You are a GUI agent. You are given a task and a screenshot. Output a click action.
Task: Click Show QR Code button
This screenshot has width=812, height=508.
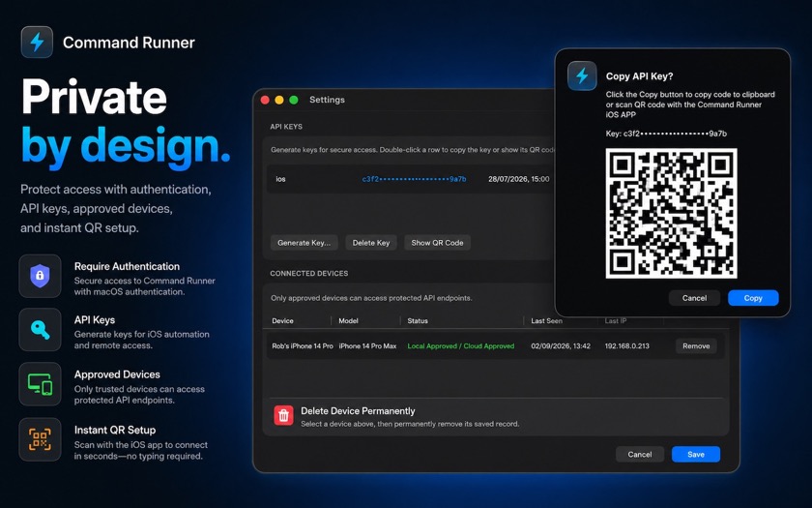coord(437,243)
